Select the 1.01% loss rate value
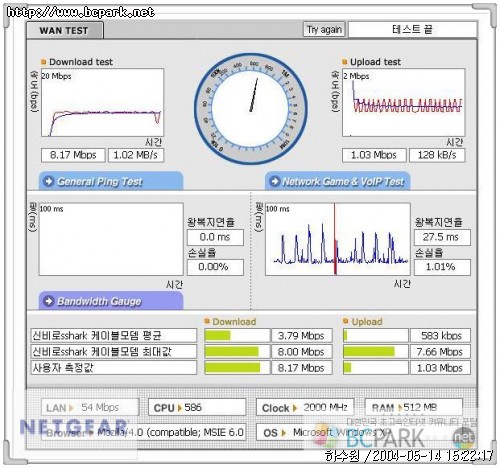 coord(442,267)
